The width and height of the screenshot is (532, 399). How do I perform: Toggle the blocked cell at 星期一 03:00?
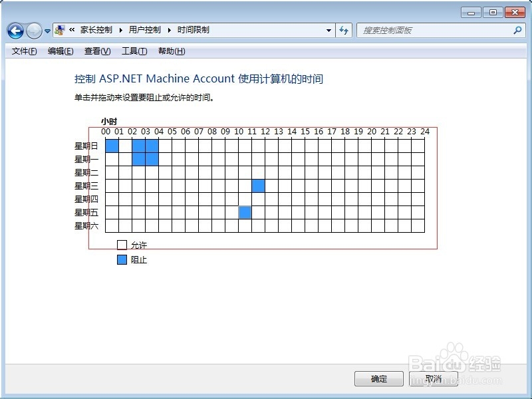tap(152, 159)
